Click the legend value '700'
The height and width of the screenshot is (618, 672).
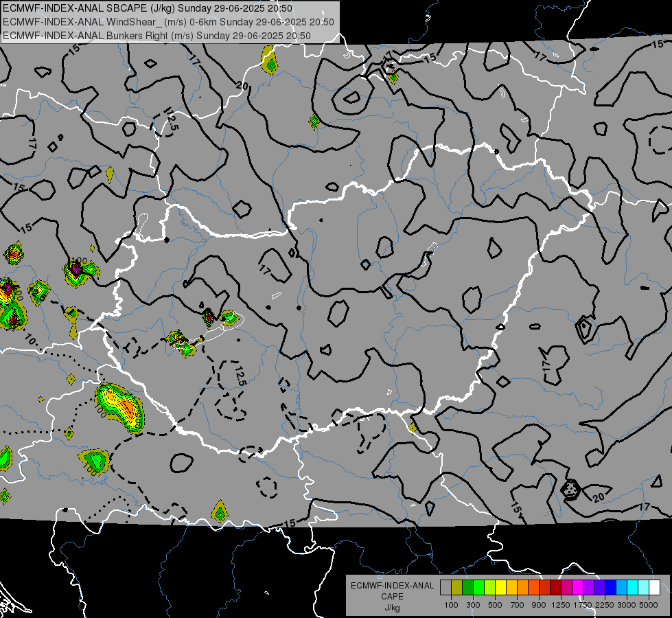click(518, 605)
